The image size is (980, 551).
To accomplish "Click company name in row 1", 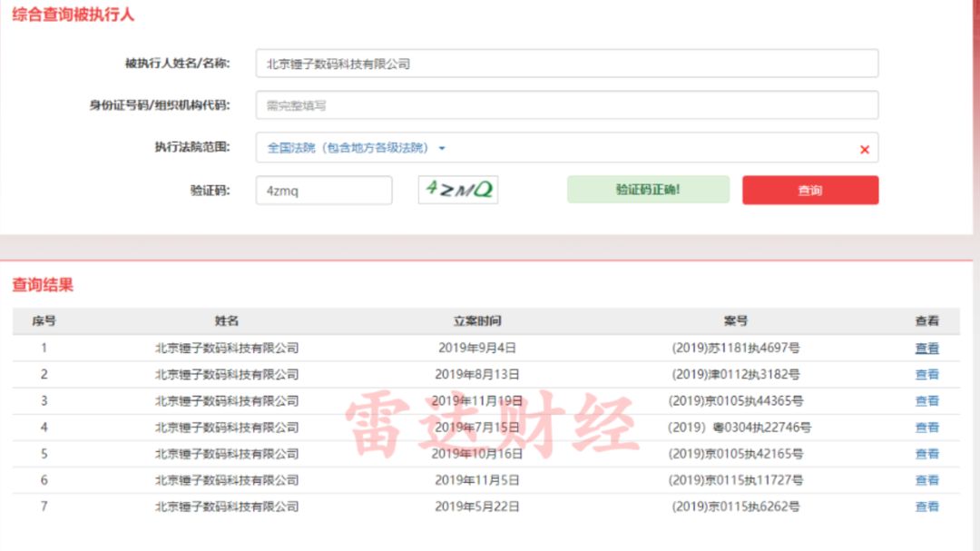I will pos(227,349).
